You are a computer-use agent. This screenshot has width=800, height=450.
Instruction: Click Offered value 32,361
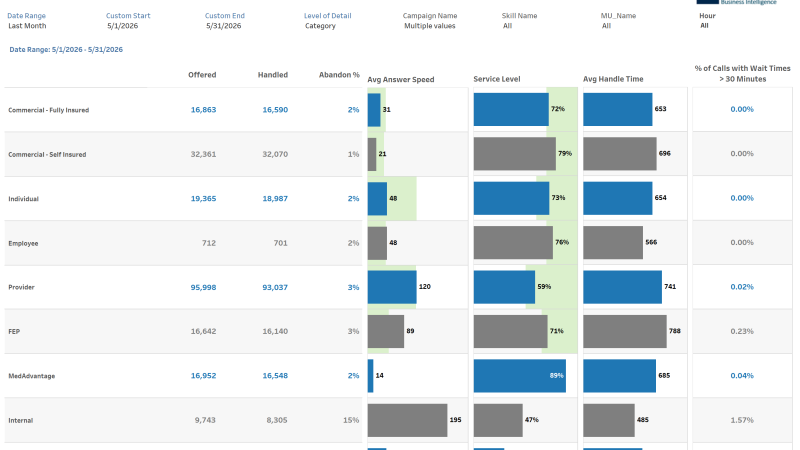[x=203, y=154]
